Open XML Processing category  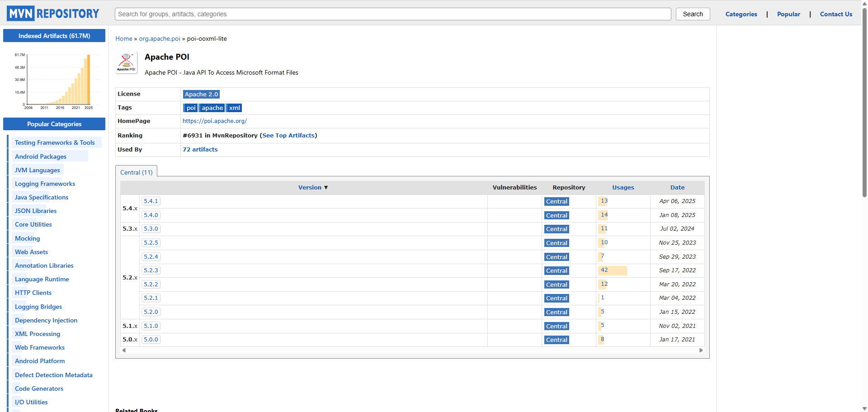38,334
